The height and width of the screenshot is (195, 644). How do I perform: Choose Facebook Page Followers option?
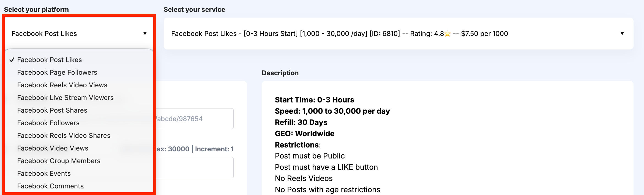coord(57,73)
